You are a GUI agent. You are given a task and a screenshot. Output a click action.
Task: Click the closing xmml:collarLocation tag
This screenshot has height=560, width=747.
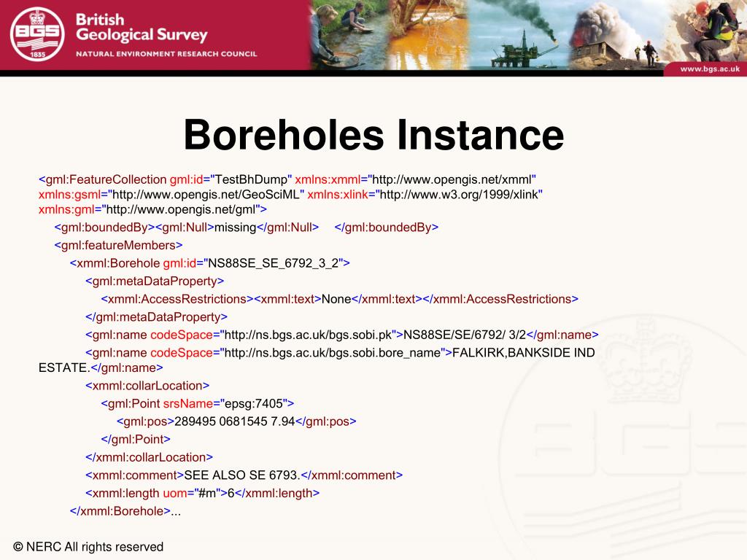(x=149, y=458)
